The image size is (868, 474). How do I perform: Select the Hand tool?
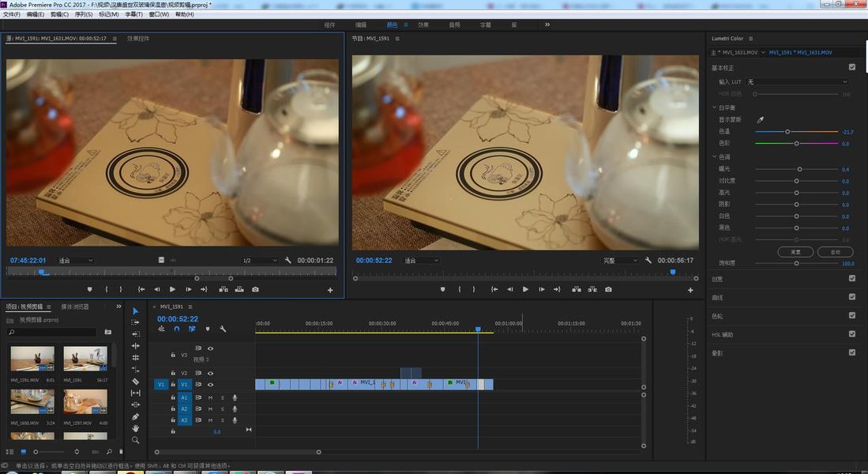point(136,428)
